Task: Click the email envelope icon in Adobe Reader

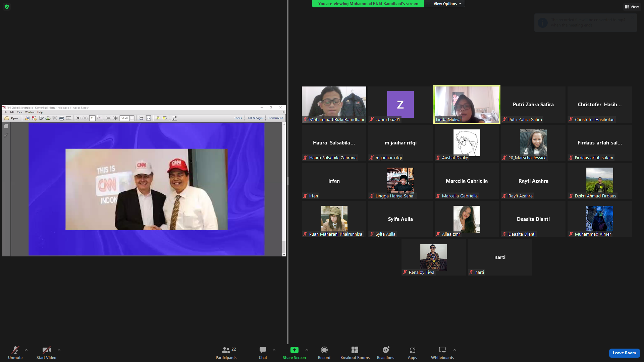Action: 68,118
